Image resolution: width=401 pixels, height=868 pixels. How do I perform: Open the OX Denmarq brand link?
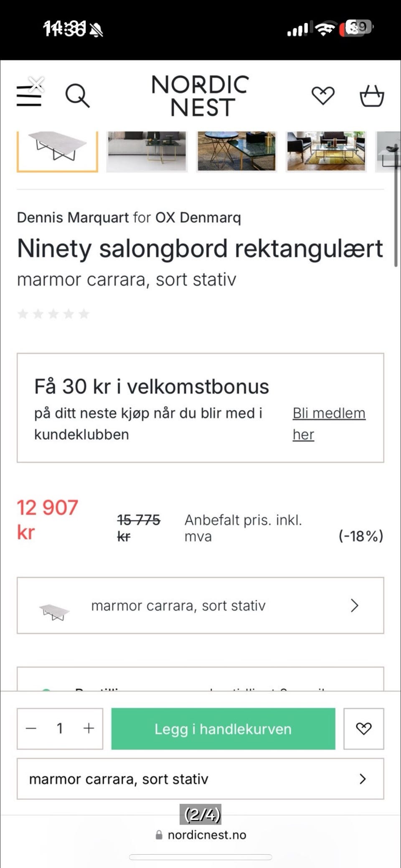(x=198, y=218)
